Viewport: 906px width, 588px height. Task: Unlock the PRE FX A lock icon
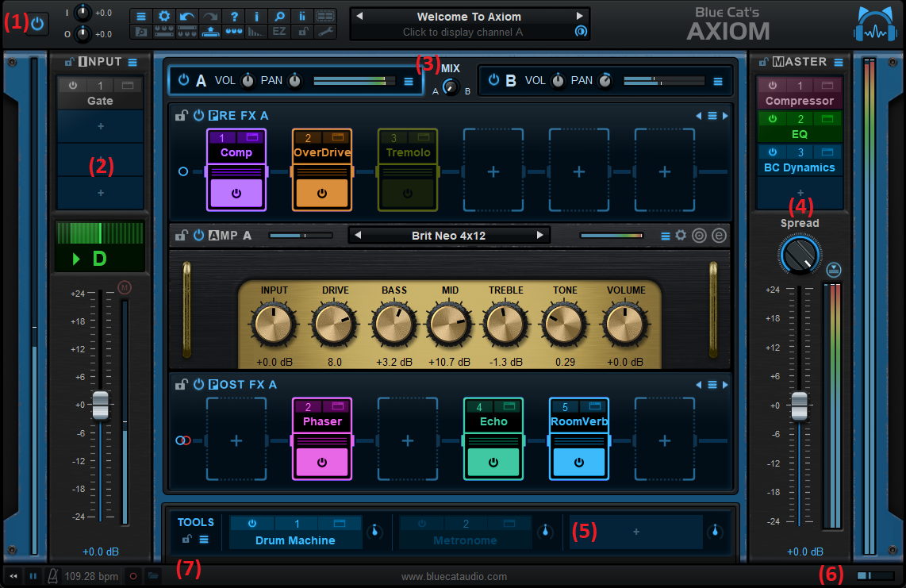click(182, 116)
